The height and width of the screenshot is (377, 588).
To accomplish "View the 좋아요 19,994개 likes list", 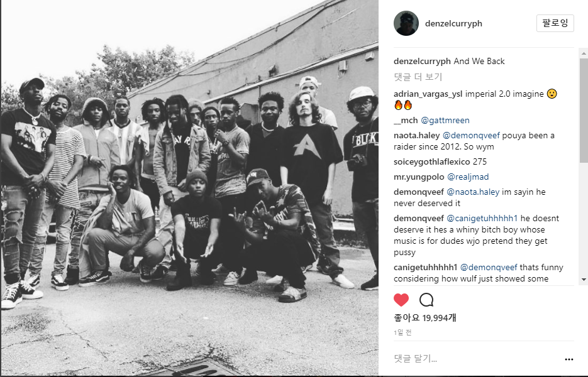I will pyautogui.click(x=425, y=318).
